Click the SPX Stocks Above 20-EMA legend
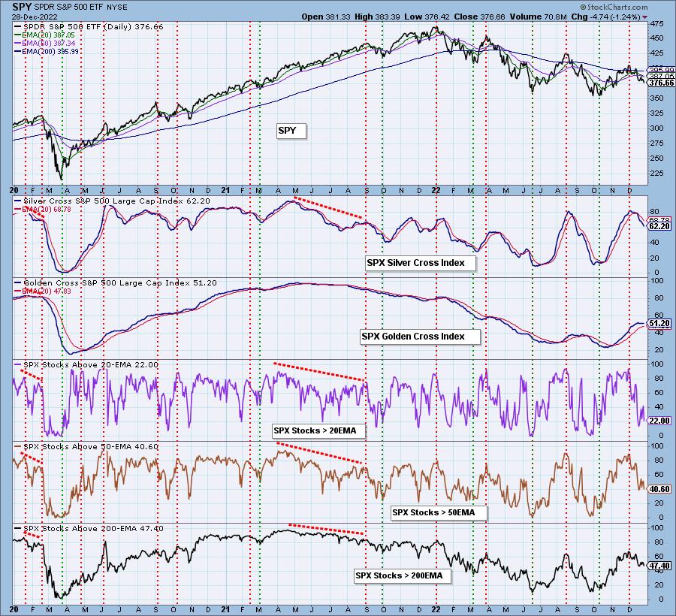676x616 pixels. [x=86, y=364]
